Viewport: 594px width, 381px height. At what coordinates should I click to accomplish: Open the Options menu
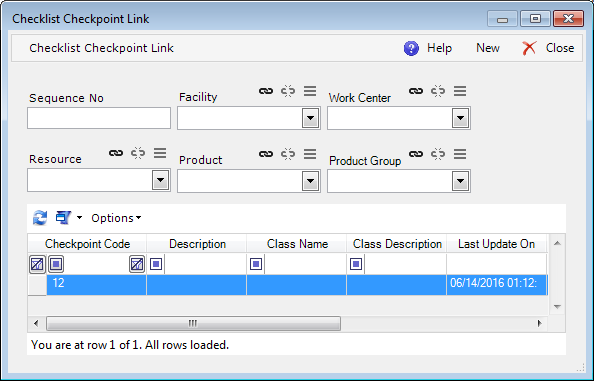pos(116,218)
